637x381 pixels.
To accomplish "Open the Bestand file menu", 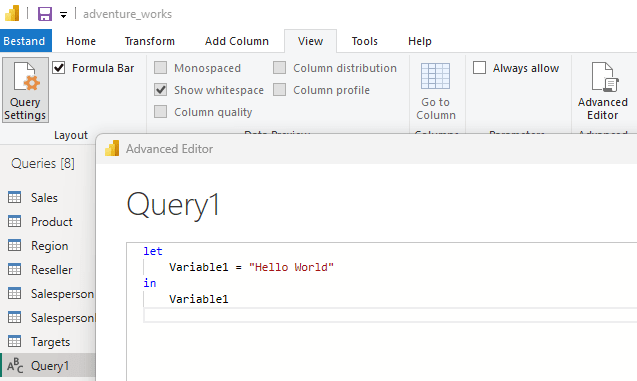I will (24, 41).
